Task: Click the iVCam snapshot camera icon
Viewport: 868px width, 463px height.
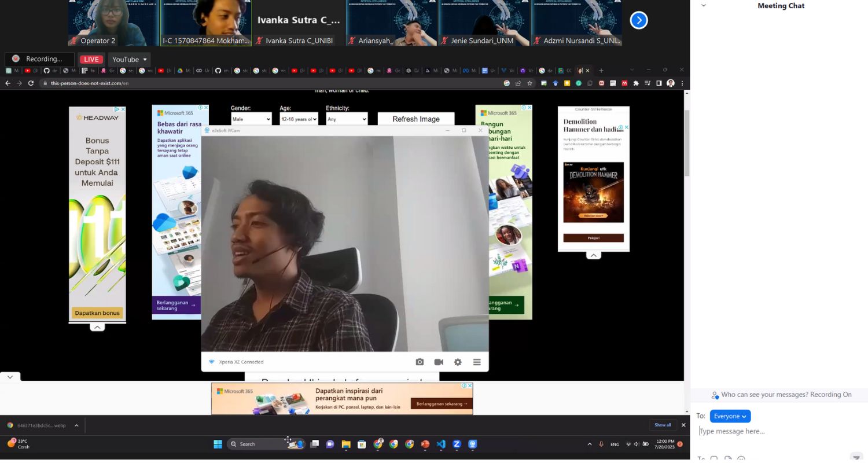Action: tap(420, 362)
